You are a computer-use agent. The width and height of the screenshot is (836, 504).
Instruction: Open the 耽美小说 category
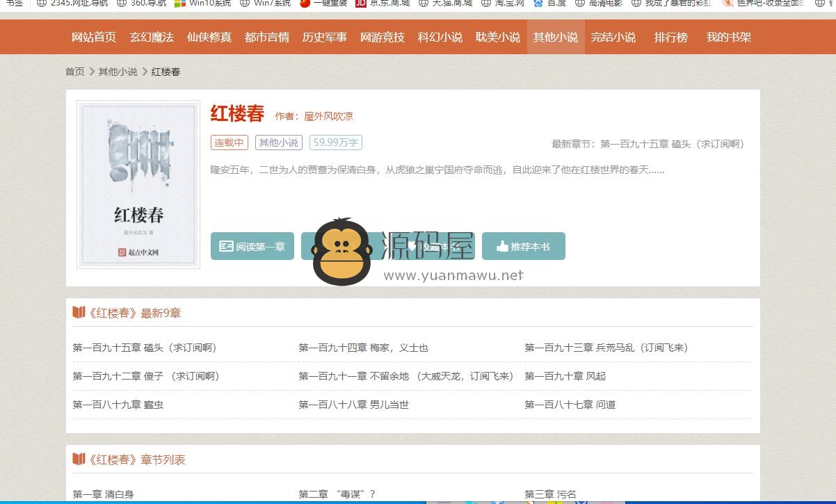click(498, 37)
